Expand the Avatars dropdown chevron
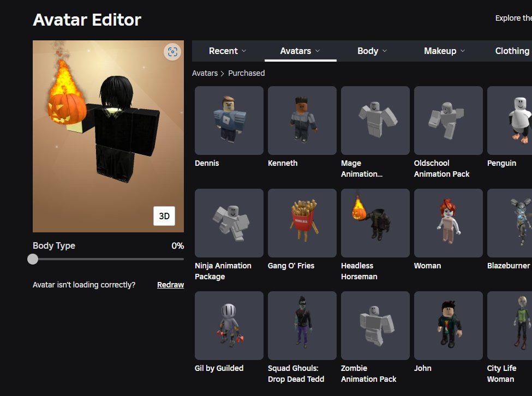Image resolution: width=532 pixels, height=396 pixels. point(318,51)
